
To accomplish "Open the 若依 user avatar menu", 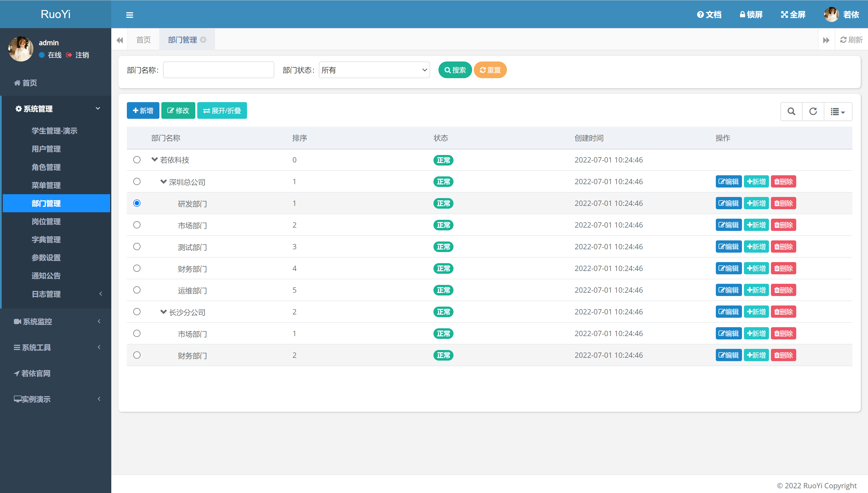I will [x=842, y=14].
